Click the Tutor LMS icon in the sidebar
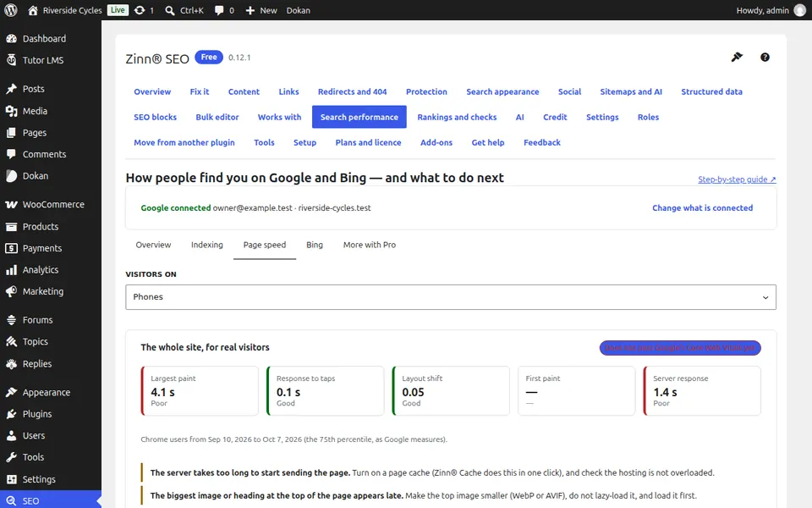 (11, 60)
